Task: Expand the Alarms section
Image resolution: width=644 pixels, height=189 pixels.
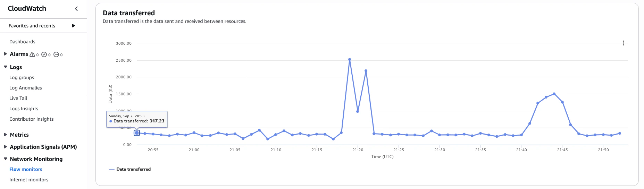Action: coord(5,54)
